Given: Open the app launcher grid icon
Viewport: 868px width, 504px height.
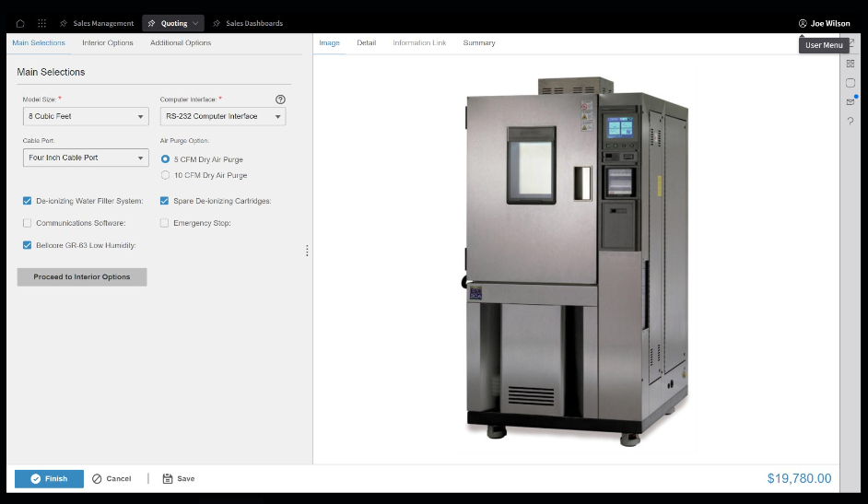Looking at the screenshot, I should pyautogui.click(x=41, y=23).
